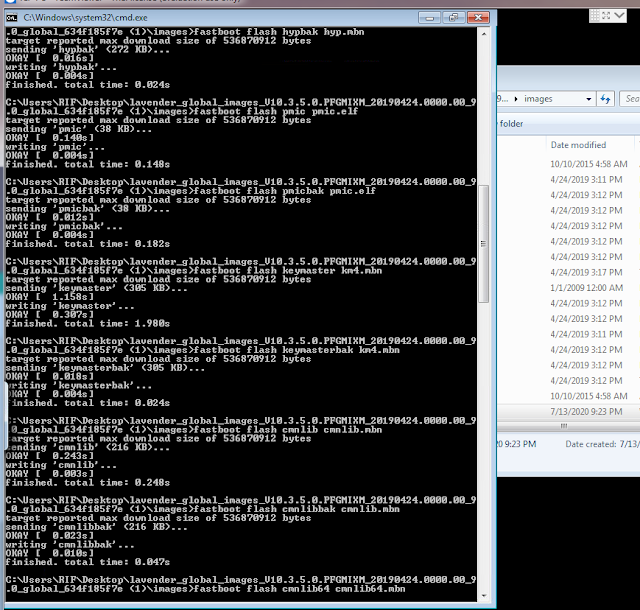The height and width of the screenshot is (610, 640).
Task: Click the line "writing 'keymasterbak'..."
Action: tap(79, 385)
